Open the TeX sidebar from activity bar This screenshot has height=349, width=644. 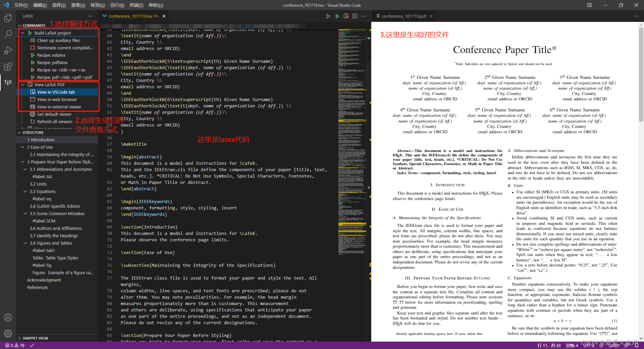(x=8, y=83)
